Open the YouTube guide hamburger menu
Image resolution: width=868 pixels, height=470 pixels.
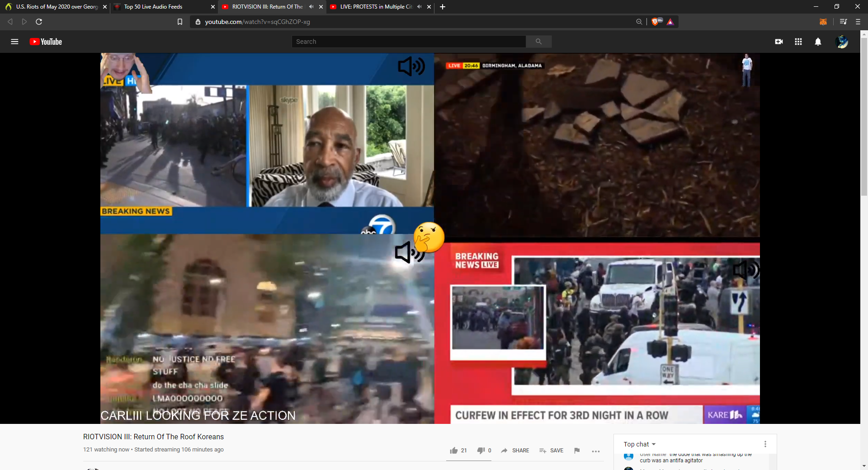click(14, 42)
